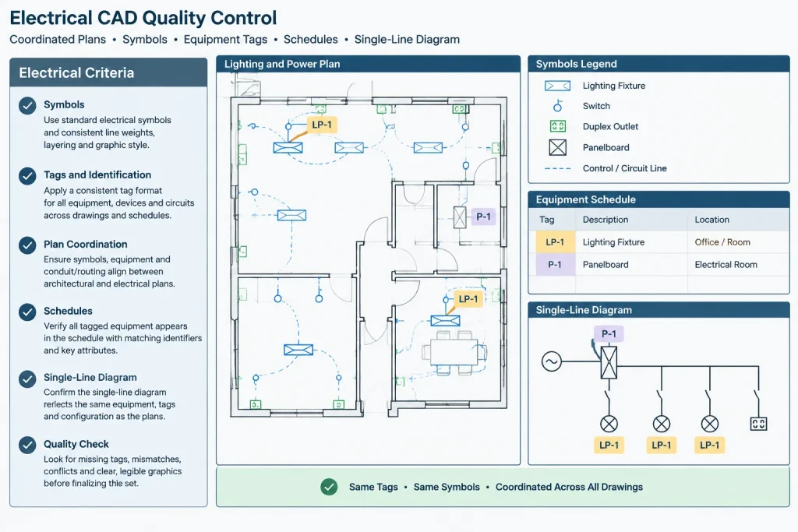Click the checkmark icon beside Quality Check
Screen dimensions: 798x532
[x=27, y=445]
